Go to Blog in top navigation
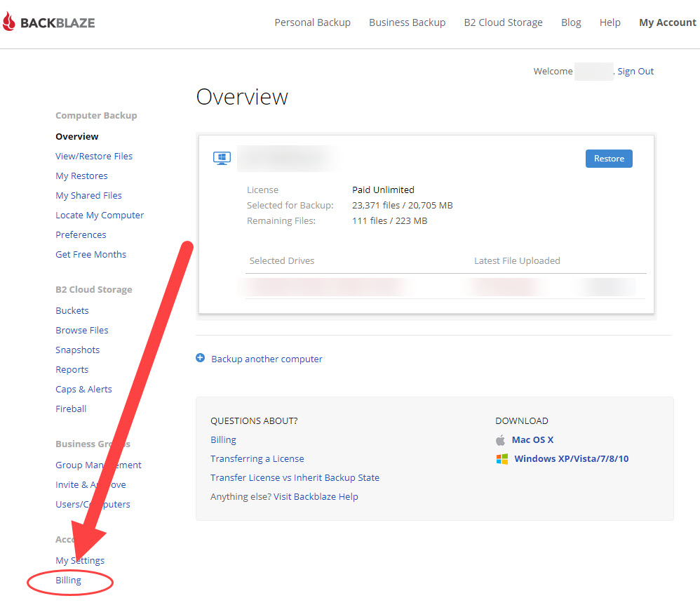 tap(571, 22)
